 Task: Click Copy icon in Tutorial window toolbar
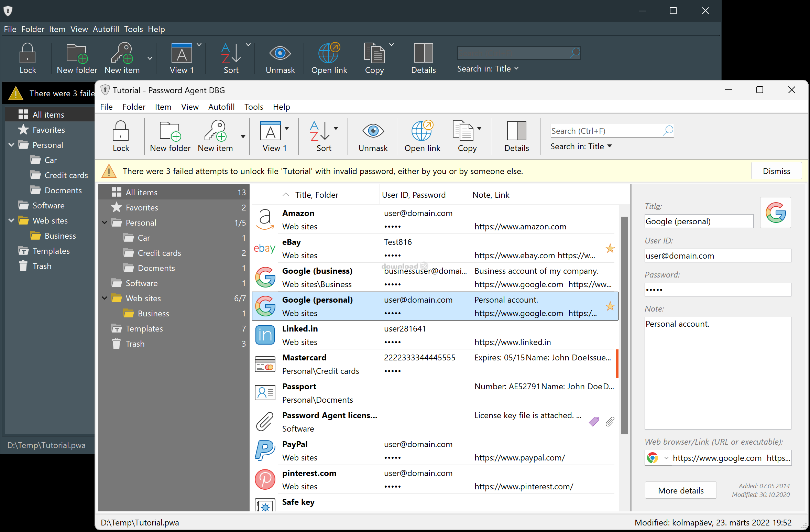[x=463, y=131]
